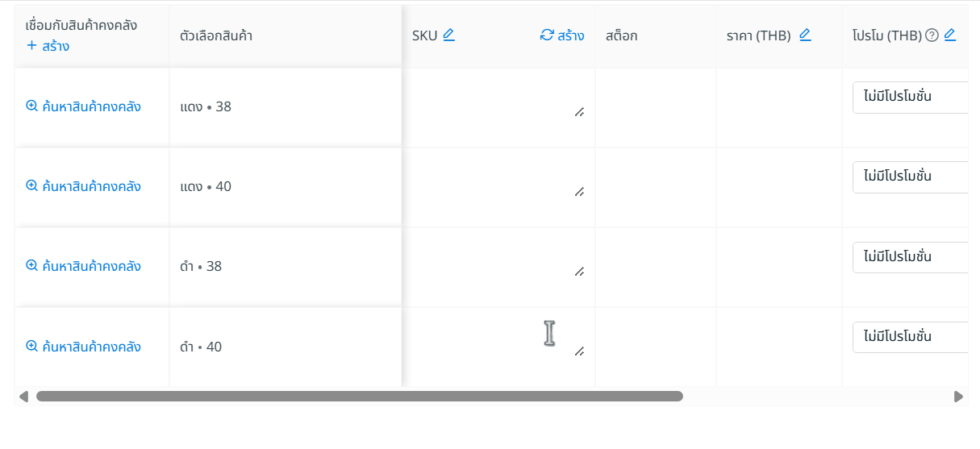The height and width of the screenshot is (449, 980).
Task: Click the horizontal scrollbar's right arrow
Action: pos(958,397)
